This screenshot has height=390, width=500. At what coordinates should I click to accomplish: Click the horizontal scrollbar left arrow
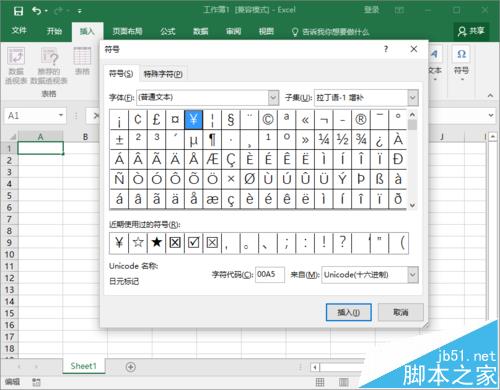click(315, 367)
